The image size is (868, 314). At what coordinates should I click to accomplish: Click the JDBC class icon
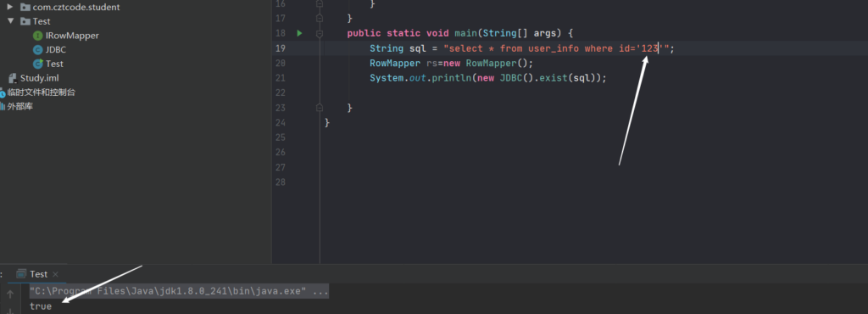37,50
